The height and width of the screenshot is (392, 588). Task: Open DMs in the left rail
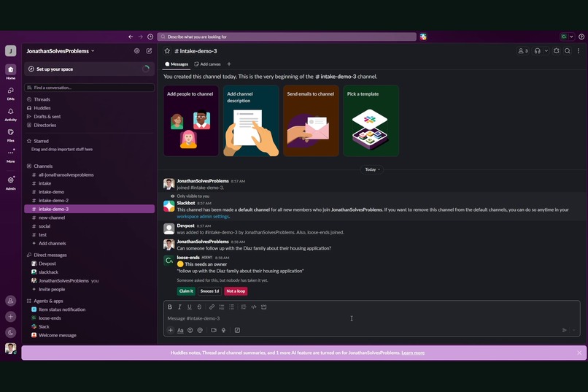[x=10, y=93]
